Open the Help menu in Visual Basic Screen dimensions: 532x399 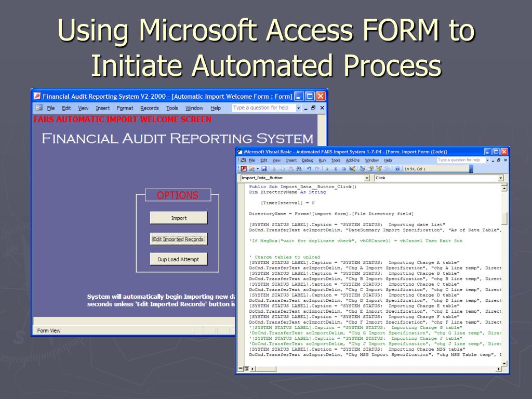tap(388, 160)
